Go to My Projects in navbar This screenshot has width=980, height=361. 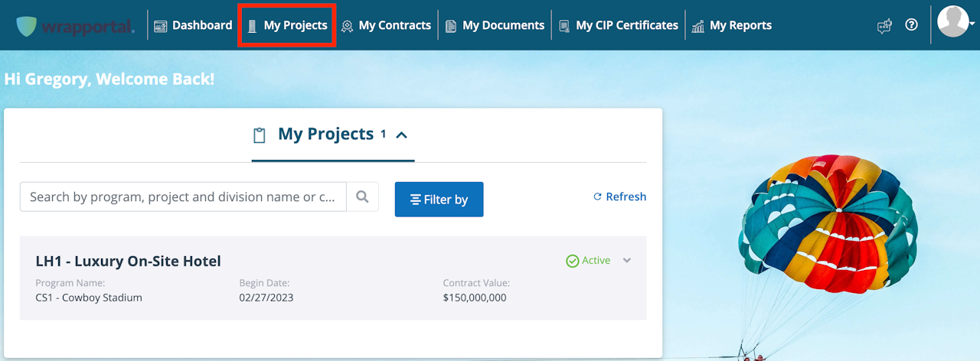[286, 25]
